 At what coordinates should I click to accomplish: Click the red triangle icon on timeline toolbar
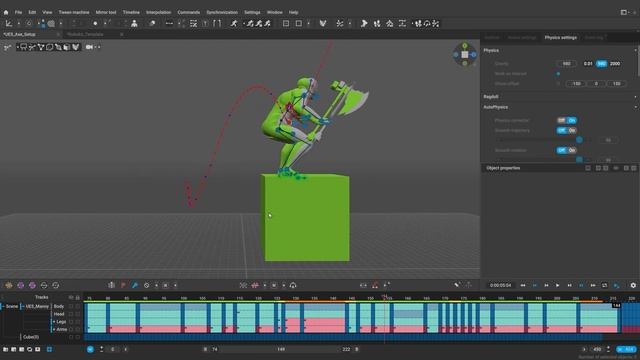click(375, 285)
